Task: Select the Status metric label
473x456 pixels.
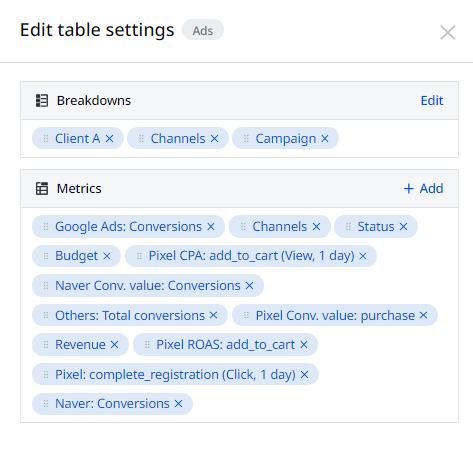Action: click(376, 227)
